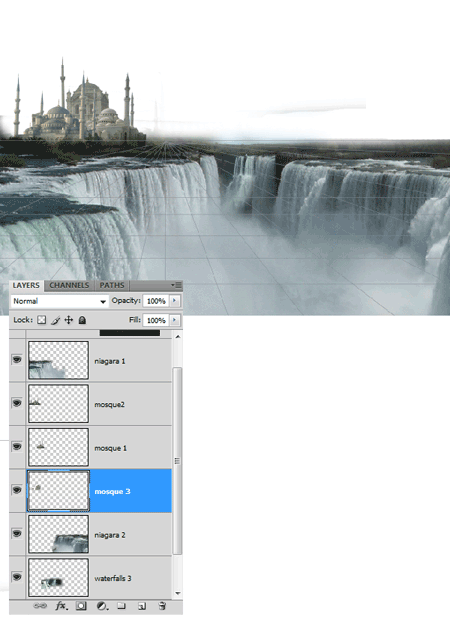Open the Normal blend mode dropdown
This screenshot has height=617, width=450.
(59, 301)
